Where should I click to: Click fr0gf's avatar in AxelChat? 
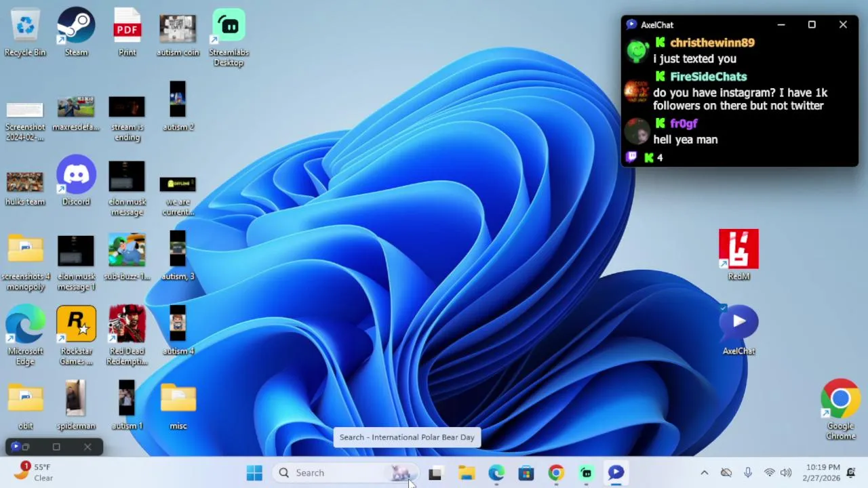coord(637,131)
